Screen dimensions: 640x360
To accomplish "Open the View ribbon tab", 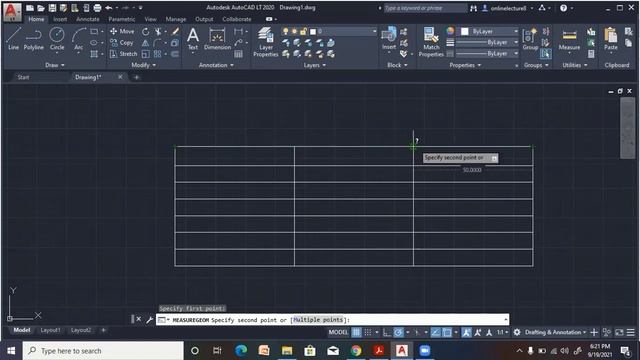I will (150, 19).
